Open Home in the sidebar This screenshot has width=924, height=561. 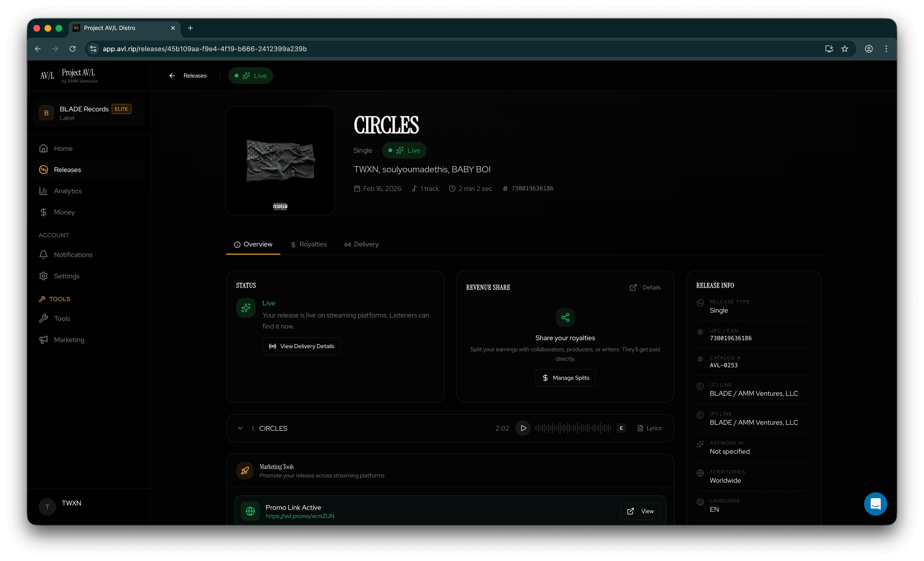(88, 149)
